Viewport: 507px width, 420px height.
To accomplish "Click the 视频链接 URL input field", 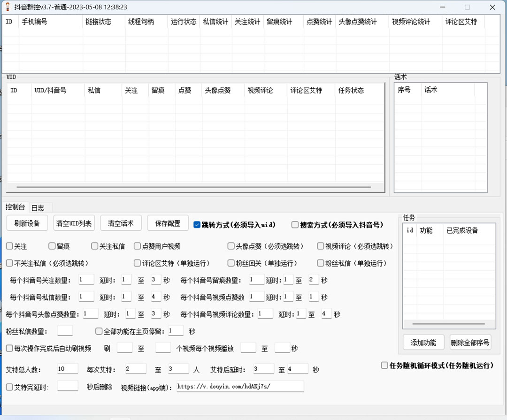I will 239,386.
